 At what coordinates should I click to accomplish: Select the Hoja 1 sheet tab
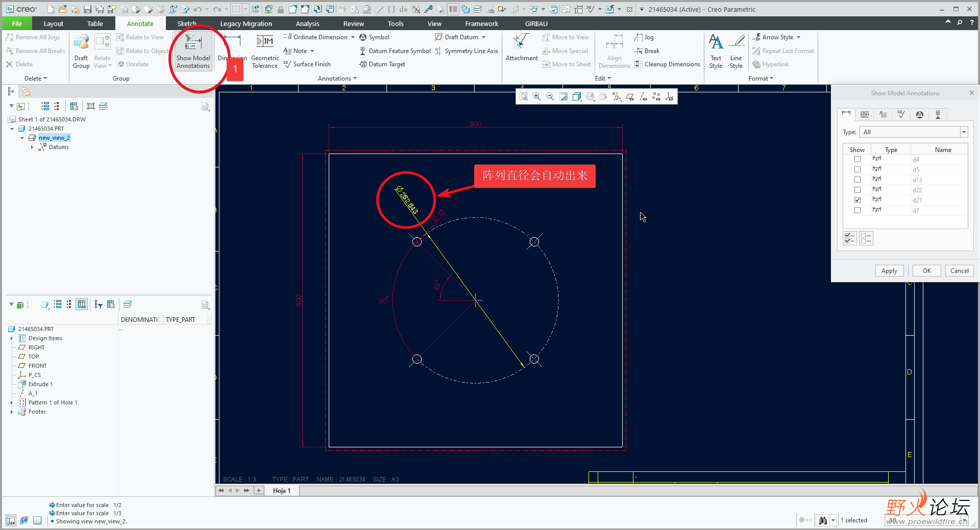[281, 491]
